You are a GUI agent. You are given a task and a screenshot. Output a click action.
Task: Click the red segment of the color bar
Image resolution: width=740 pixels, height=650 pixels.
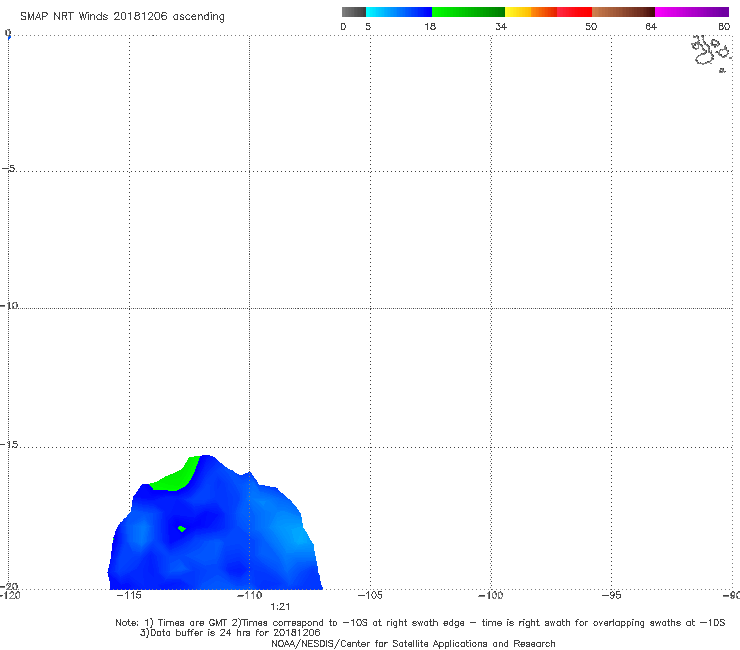click(x=574, y=12)
